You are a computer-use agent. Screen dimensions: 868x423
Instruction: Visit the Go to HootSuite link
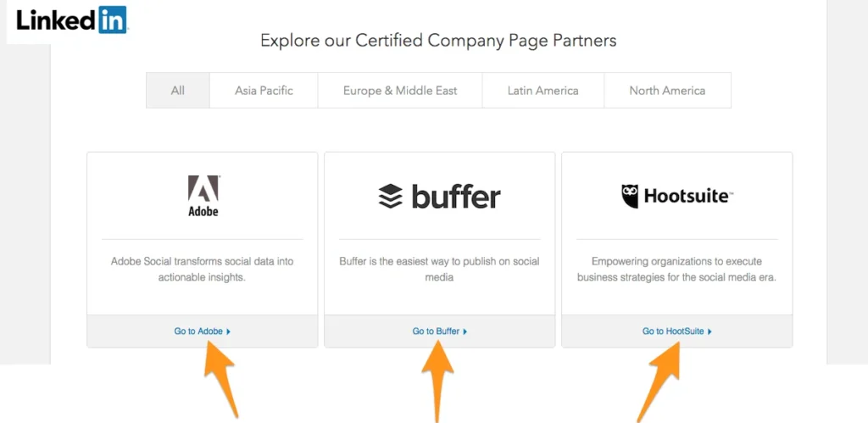(x=673, y=331)
